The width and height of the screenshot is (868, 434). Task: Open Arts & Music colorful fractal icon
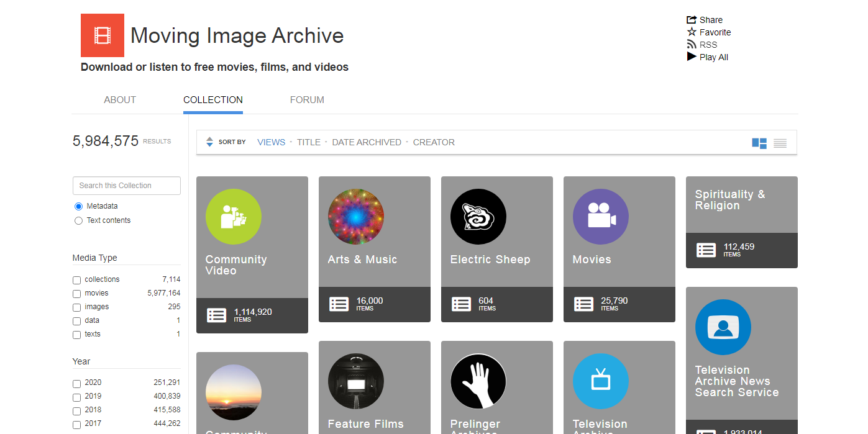coord(356,217)
